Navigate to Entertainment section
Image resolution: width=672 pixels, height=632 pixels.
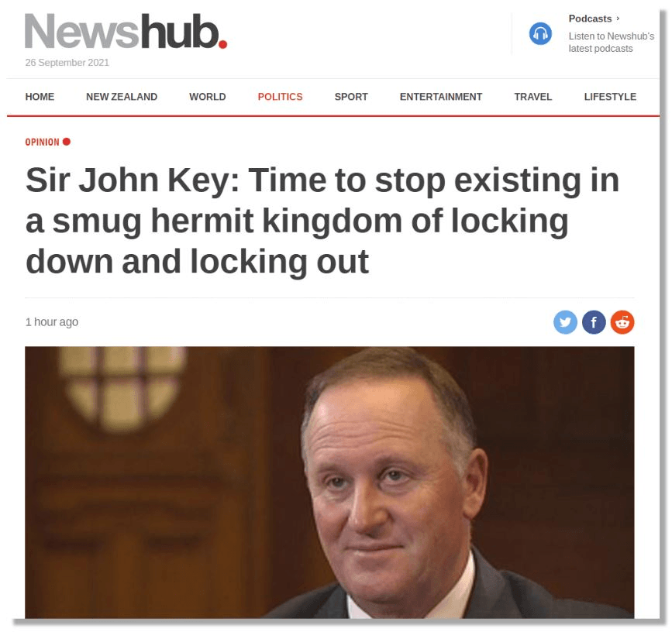point(441,97)
